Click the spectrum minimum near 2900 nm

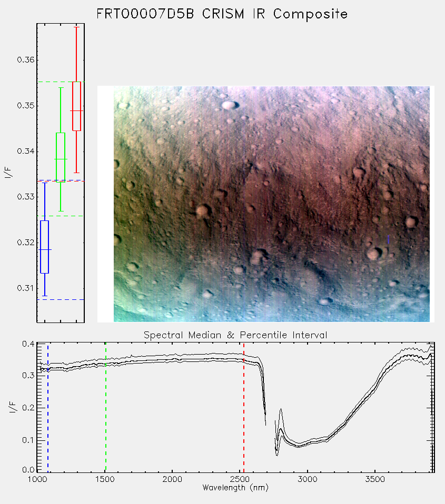(x=299, y=446)
